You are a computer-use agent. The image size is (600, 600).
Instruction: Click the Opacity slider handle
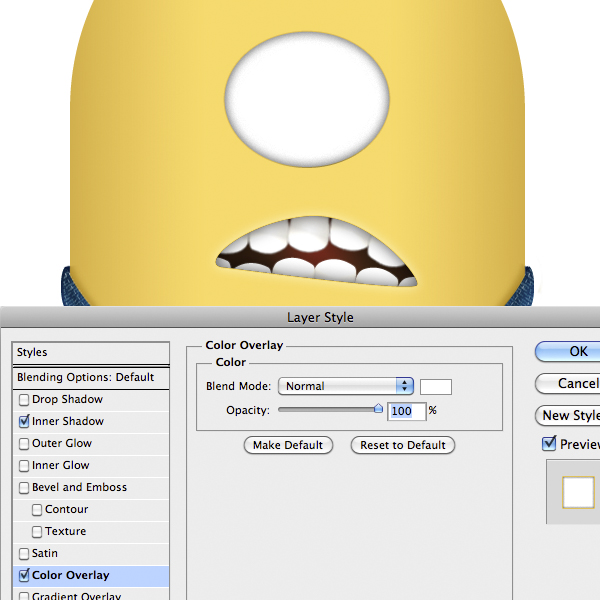pyautogui.click(x=378, y=409)
